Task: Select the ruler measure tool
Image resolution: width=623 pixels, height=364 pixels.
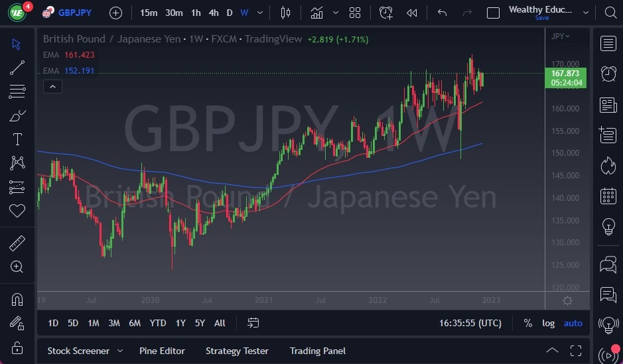Action: pos(17,243)
